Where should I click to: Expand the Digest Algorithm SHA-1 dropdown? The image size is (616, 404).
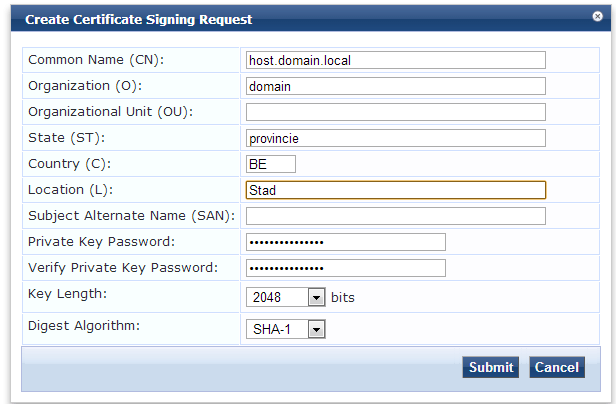point(287,329)
